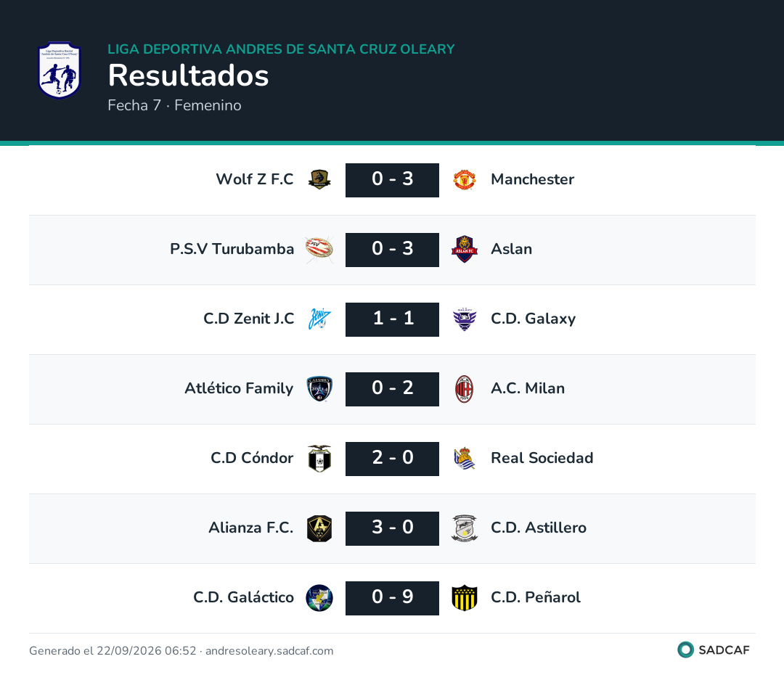Click the C.D. Peñarol striped shield

tap(465, 598)
